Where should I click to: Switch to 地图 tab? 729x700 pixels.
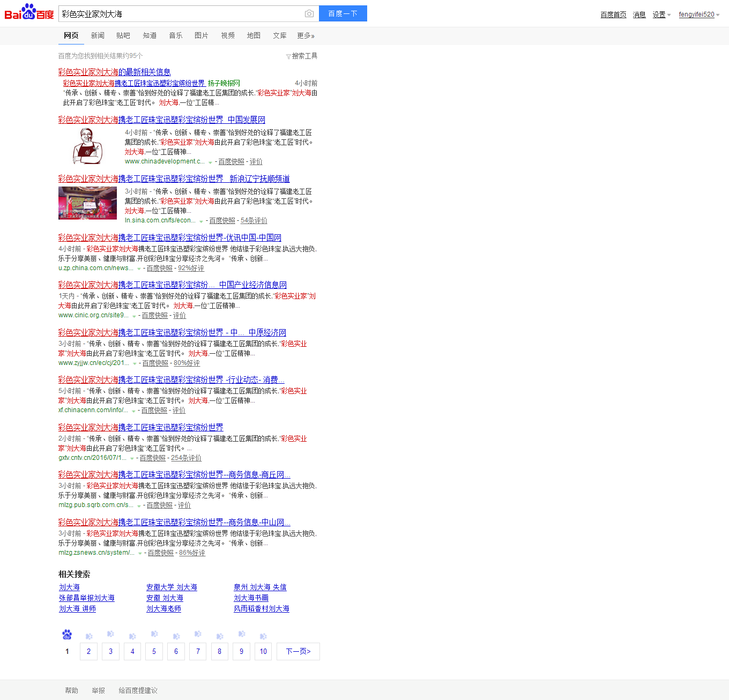click(254, 35)
